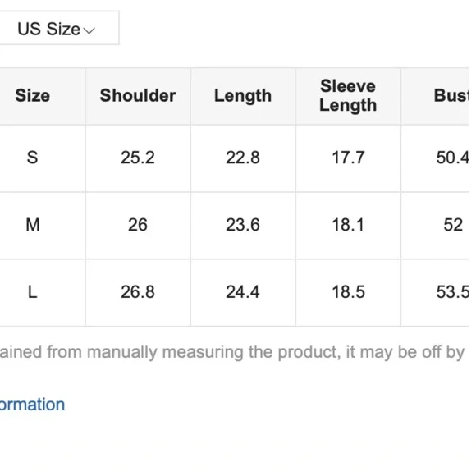Click sleeve length value 18.5 for size L
476x476 pixels.
[x=348, y=292]
